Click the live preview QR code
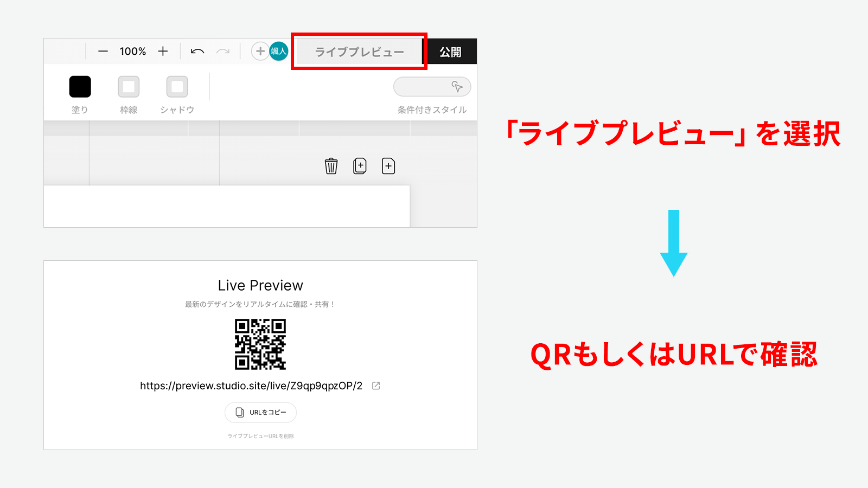Viewport: 868px width, 488px height. (260, 344)
